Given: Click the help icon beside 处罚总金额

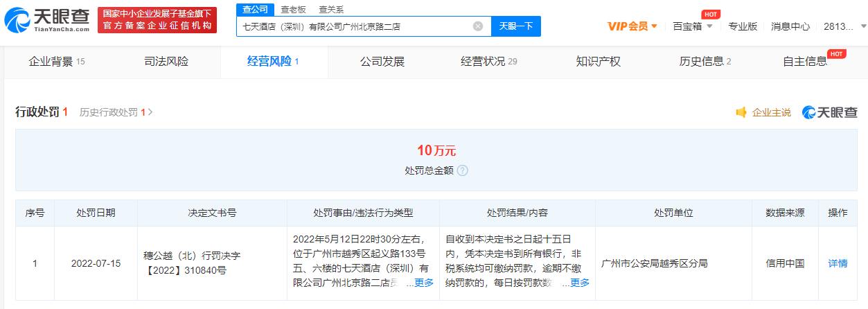Looking at the screenshot, I should [462, 170].
